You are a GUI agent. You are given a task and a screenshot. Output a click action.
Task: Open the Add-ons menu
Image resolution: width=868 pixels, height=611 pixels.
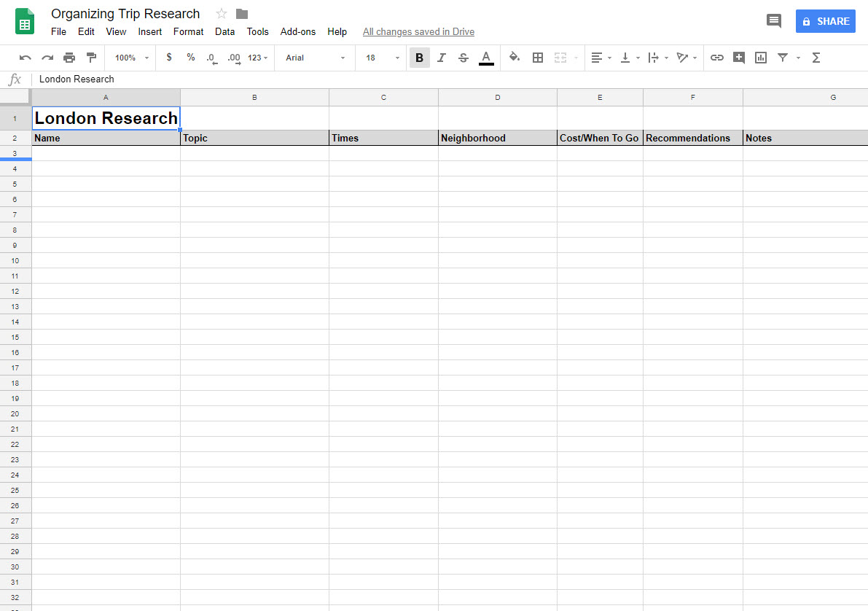click(298, 31)
